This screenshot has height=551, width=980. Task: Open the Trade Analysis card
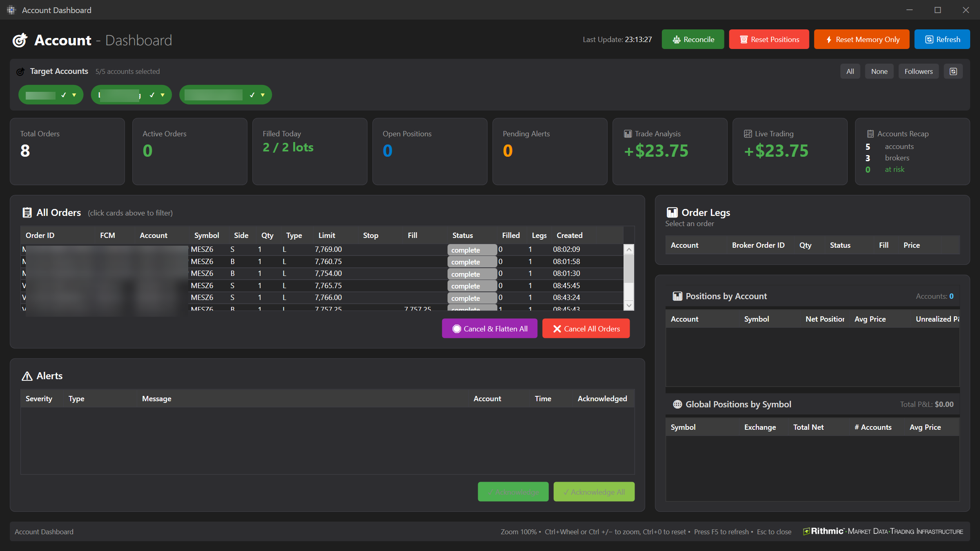pos(670,151)
